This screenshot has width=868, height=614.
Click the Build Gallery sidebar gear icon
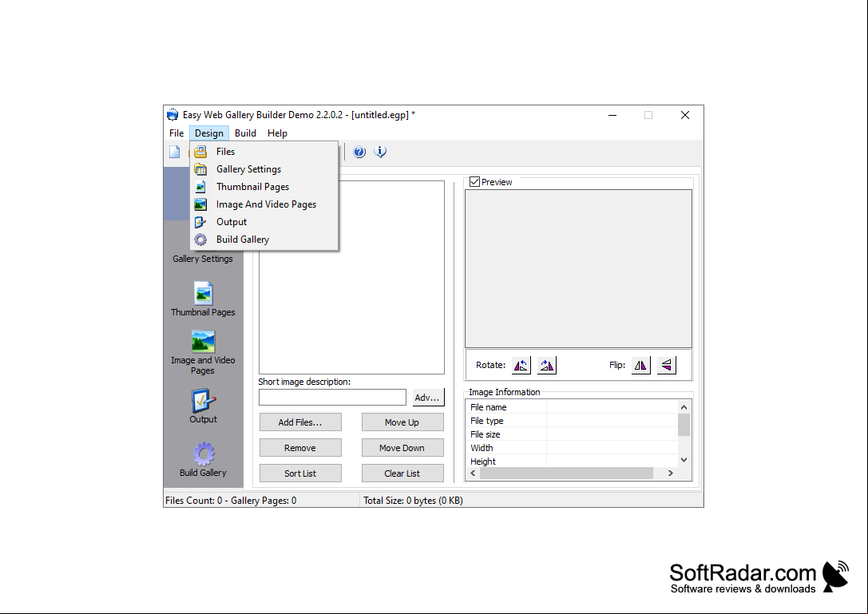[203, 454]
